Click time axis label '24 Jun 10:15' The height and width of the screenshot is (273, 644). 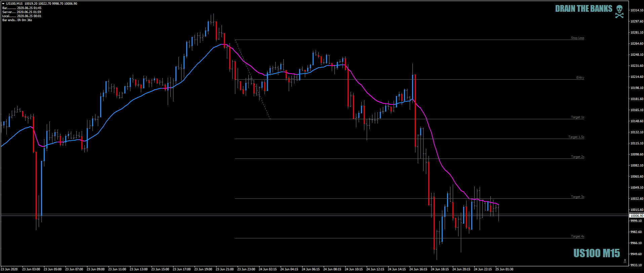click(x=354, y=269)
